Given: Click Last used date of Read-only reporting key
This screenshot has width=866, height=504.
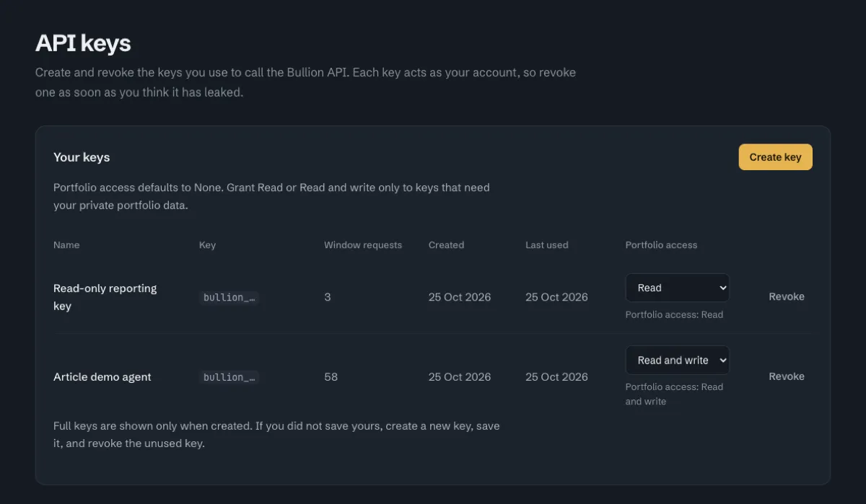Looking at the screenshot, I should point(556,297).
